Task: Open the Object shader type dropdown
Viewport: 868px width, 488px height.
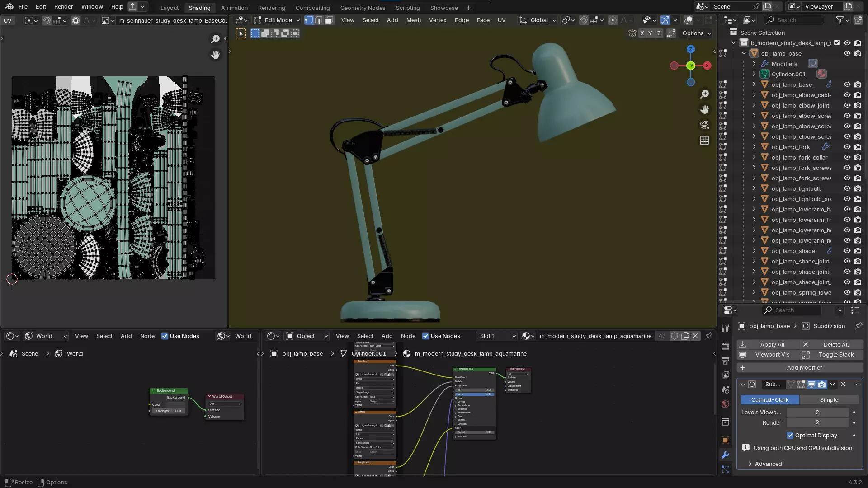Action: point(307,336)
